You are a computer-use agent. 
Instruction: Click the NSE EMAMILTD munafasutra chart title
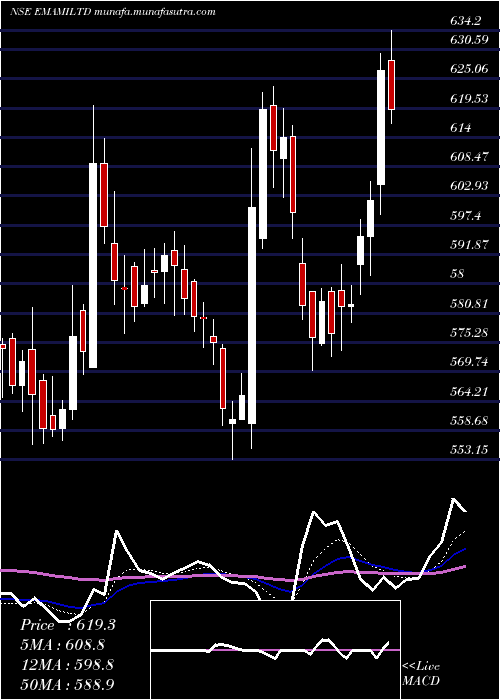pos(112,12)
